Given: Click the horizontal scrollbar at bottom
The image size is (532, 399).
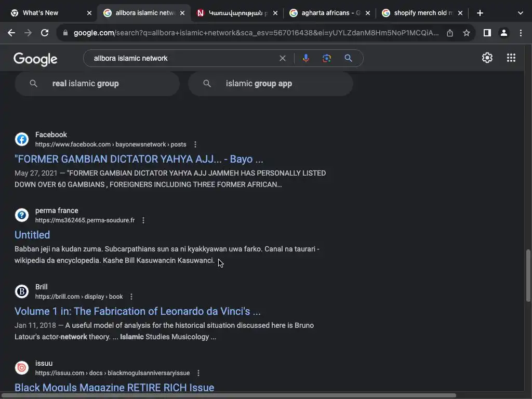Looking at the screenshot, I should (229, 395).
